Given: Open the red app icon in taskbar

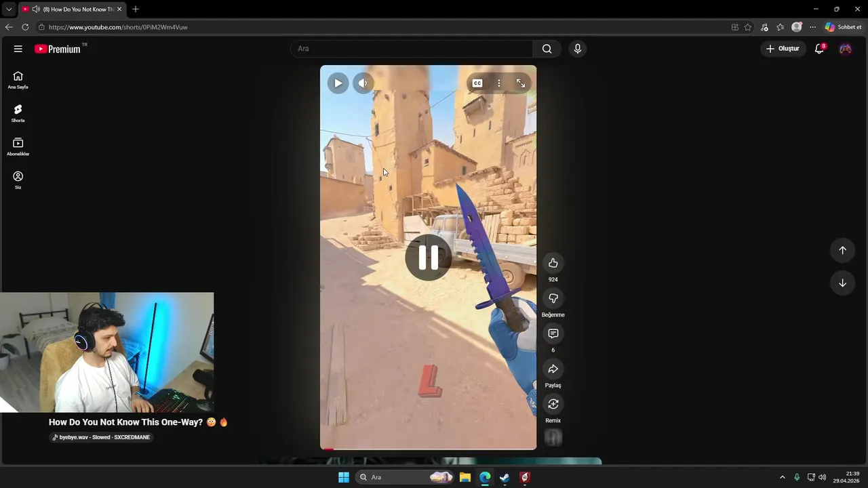Looking at the screenshot, I should click(x=524, y=477).
